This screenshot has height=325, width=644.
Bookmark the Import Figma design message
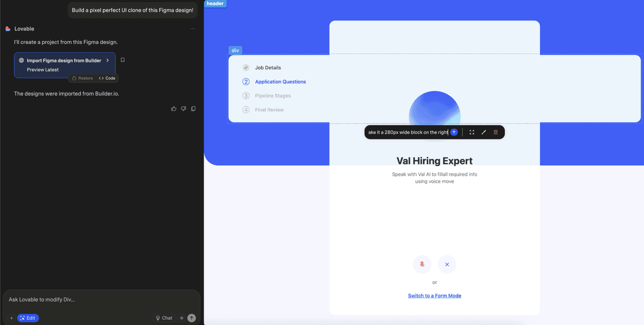(x=122, y=60)
